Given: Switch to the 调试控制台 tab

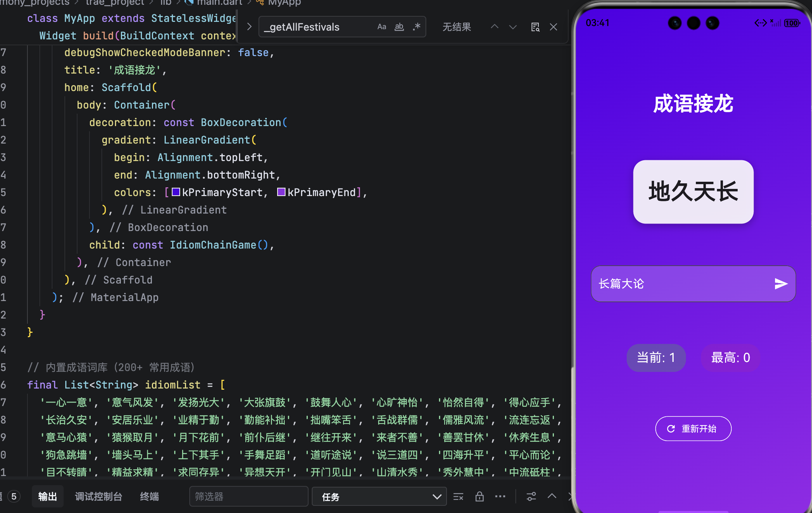Looking at the screenshot, I should pyautogui.click(x=98, y=497).
